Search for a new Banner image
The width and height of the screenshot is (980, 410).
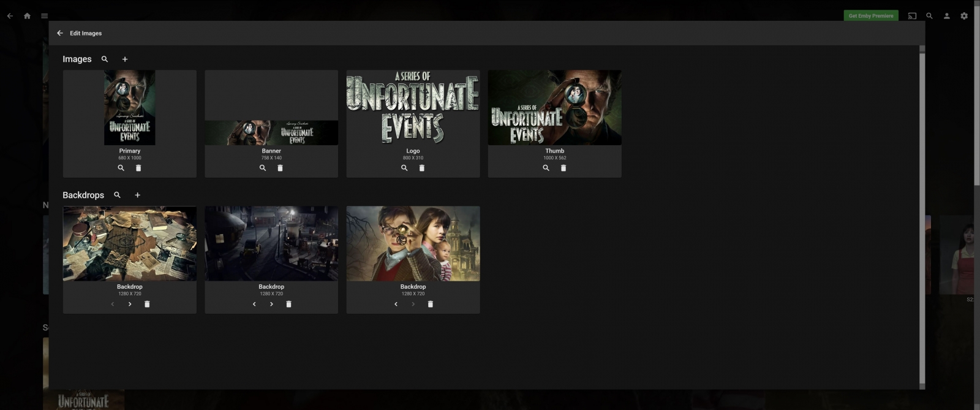[x=263, y=168]
